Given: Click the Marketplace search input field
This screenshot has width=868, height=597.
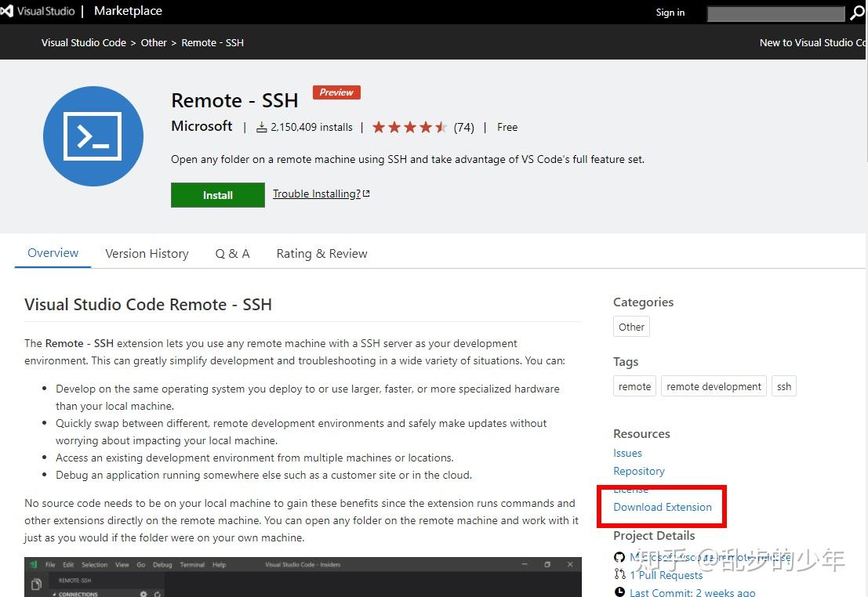Looking at the screenshot, I should point(775,13).
